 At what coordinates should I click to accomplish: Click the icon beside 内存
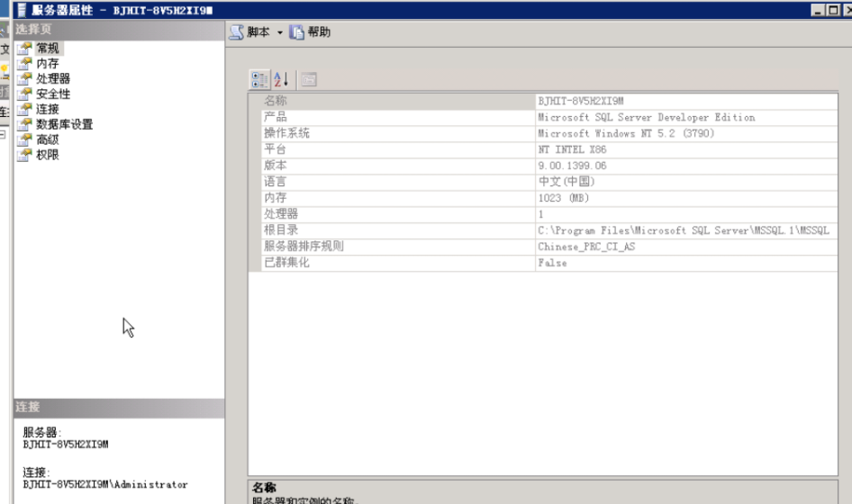(24, 64)
